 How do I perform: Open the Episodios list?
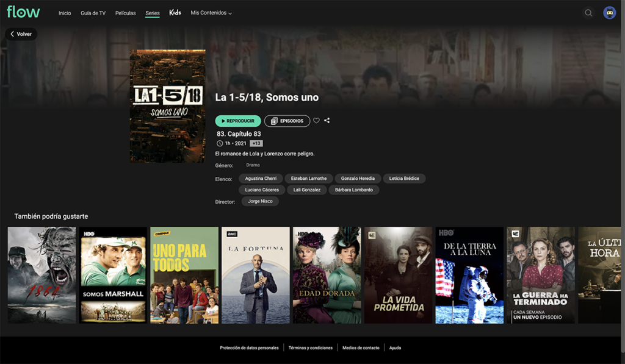coord(287,121)
